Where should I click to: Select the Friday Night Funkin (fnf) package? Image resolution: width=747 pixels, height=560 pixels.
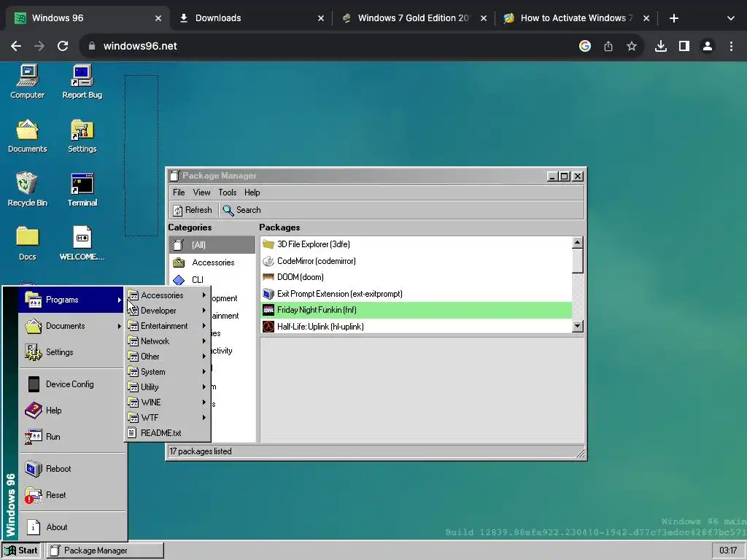(x=417, y=310)
